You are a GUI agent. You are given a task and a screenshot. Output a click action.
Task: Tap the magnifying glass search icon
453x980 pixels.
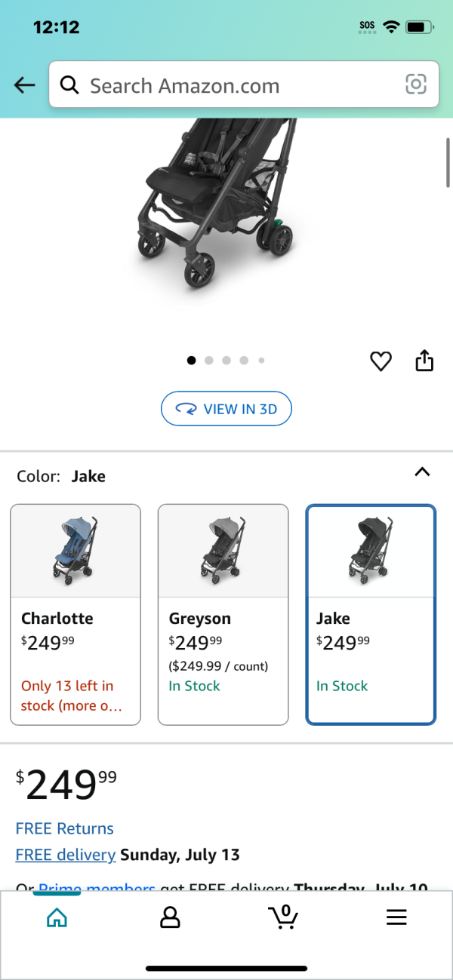(70, 85)
